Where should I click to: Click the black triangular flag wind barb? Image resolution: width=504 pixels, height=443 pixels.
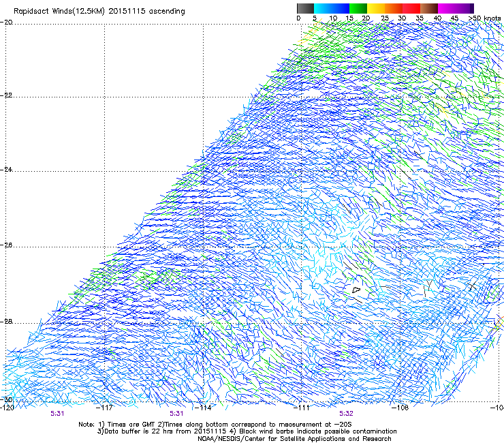(x=356, y=290)
